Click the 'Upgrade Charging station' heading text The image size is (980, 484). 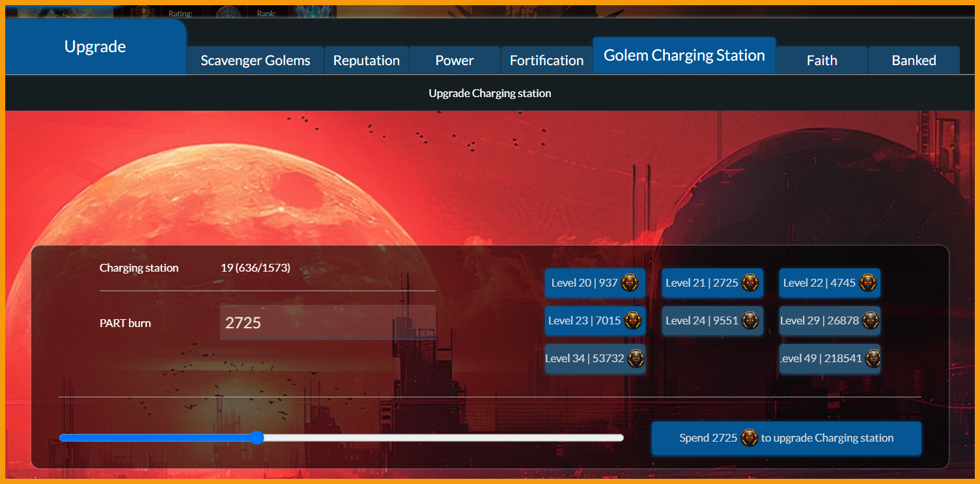pyautogui.click(x=490, y=93)
